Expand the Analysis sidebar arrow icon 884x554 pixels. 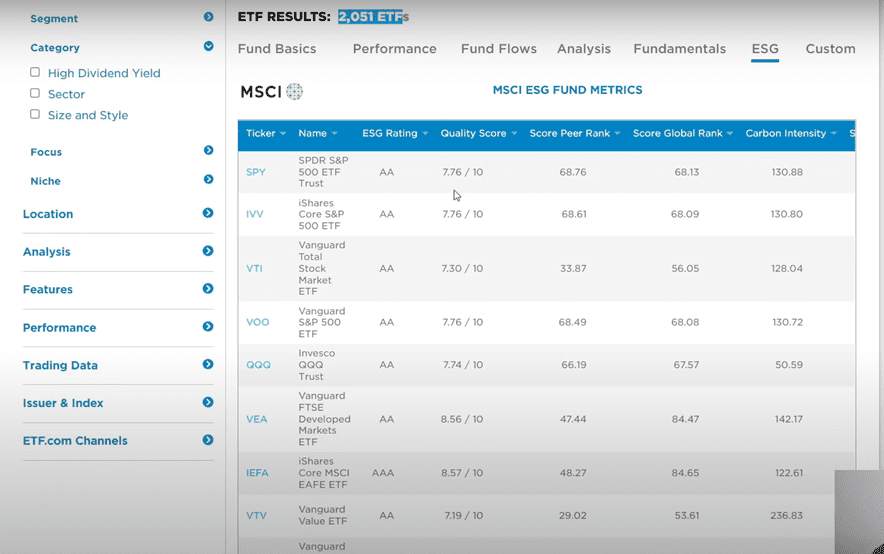tap(208, 251)
